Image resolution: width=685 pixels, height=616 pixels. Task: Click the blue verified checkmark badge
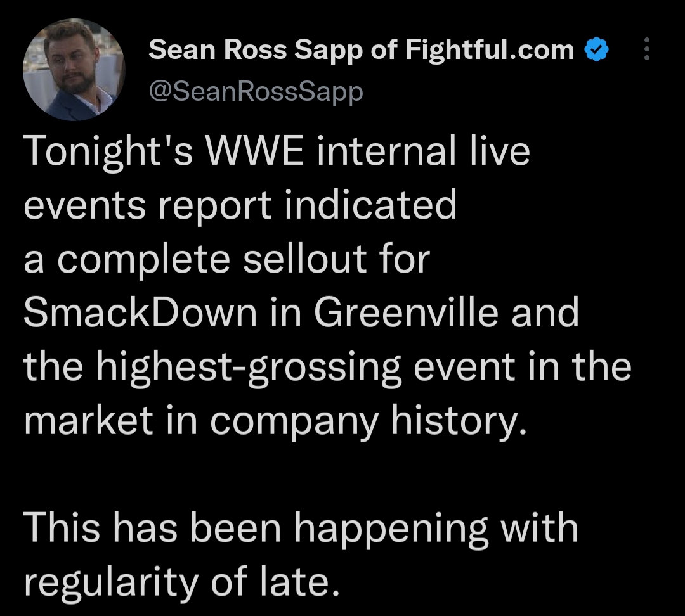[596, 49]
